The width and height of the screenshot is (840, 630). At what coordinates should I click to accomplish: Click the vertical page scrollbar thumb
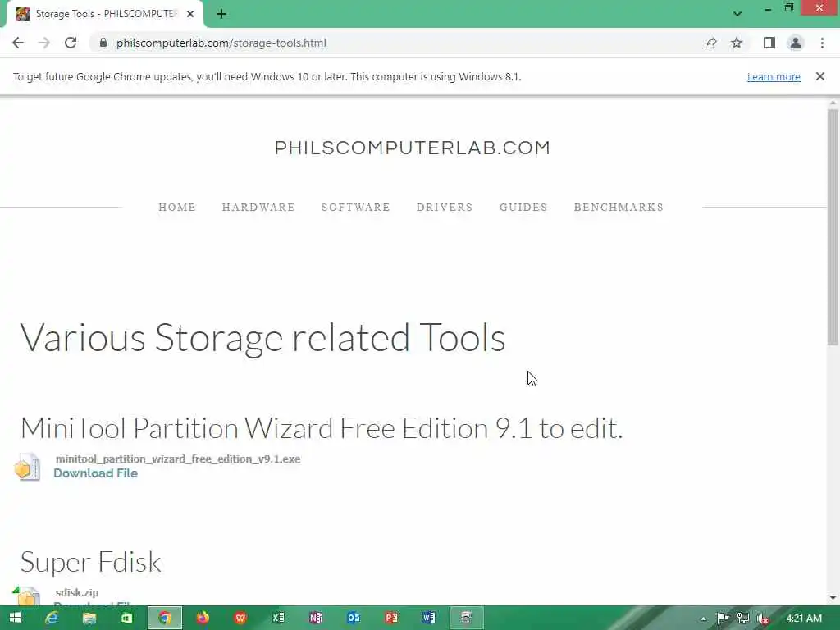tap(833, 227)
